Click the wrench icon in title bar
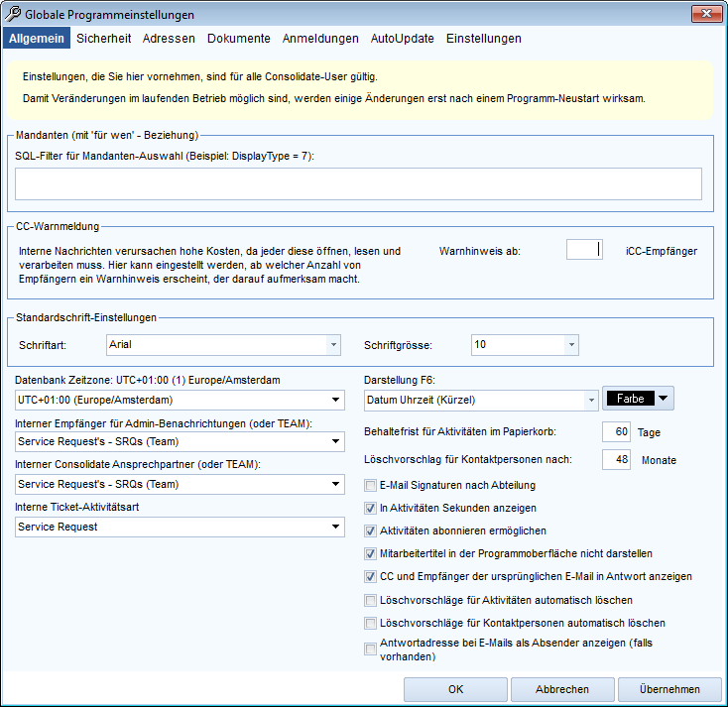The width and height of the screenshot is (728, 707). [x=13, y=15]
